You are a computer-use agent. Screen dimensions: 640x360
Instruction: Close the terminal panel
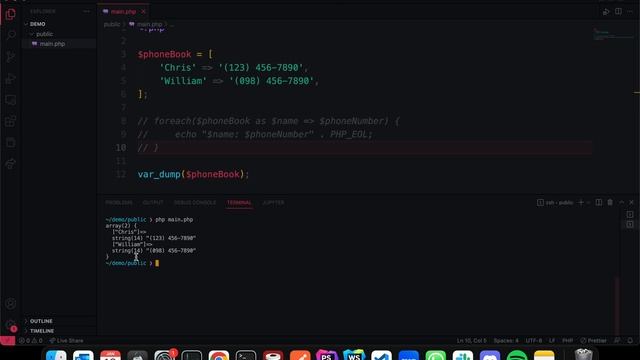click(631, 202)
